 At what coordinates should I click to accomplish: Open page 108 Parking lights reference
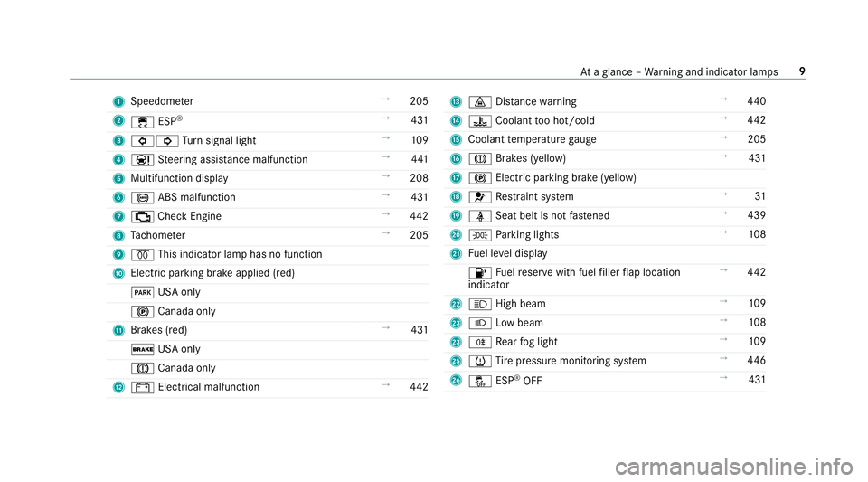[758, 234]
